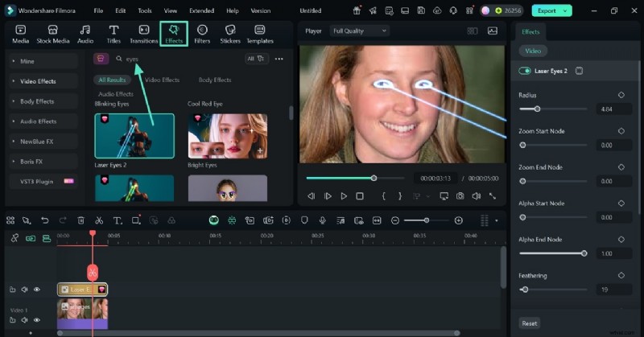Toggle Radius keyframe diamond
The image size is (644, 337).
(621, 95)
